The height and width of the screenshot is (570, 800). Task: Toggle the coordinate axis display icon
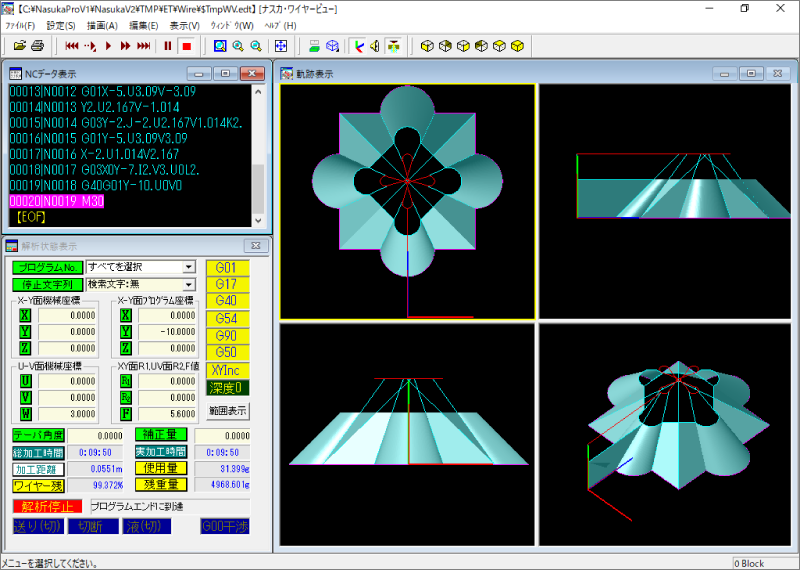pyautogui.click(x=360, y=46)
